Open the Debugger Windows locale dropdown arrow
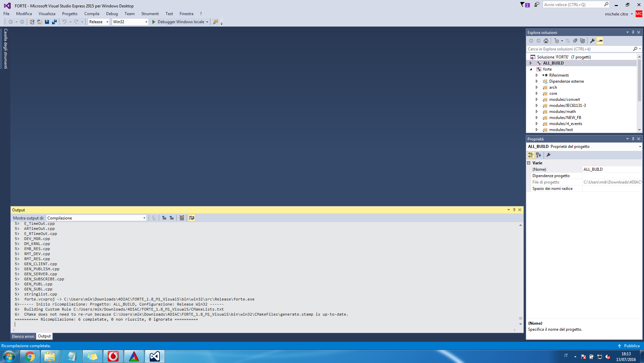The width and height of the screenshot is (644, 363). click(207, 22)
